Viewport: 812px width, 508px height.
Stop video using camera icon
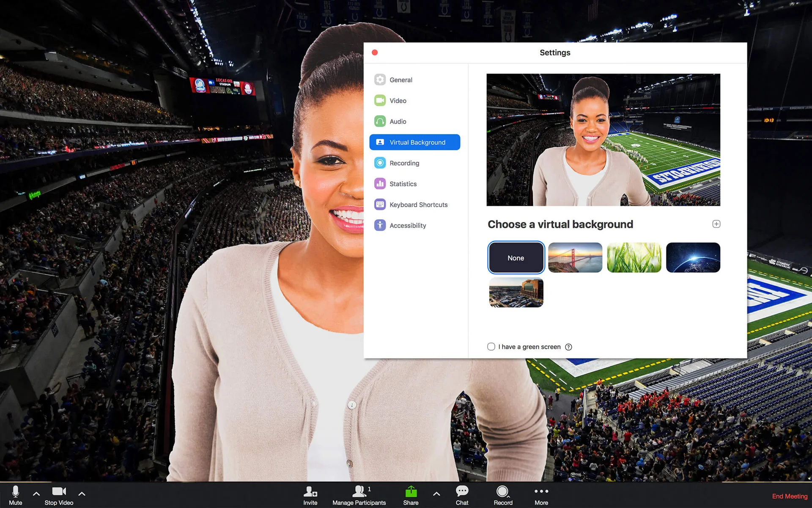pos(59,495)
